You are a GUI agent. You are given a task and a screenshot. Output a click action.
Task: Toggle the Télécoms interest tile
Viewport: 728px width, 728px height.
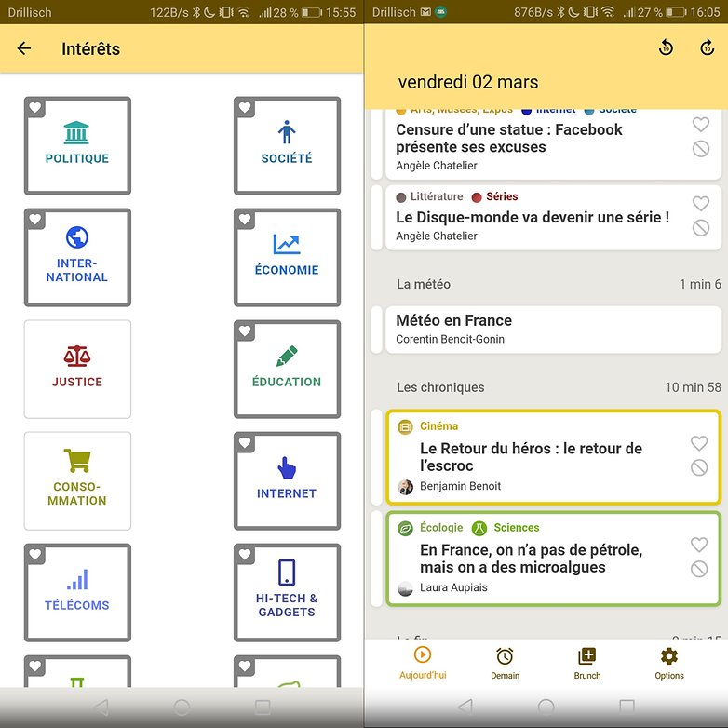(77, 592)
